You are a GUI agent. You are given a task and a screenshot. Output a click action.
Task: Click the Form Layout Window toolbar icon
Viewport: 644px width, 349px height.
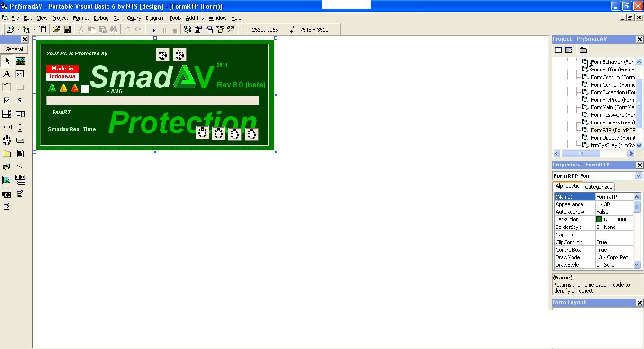(209, 29)
